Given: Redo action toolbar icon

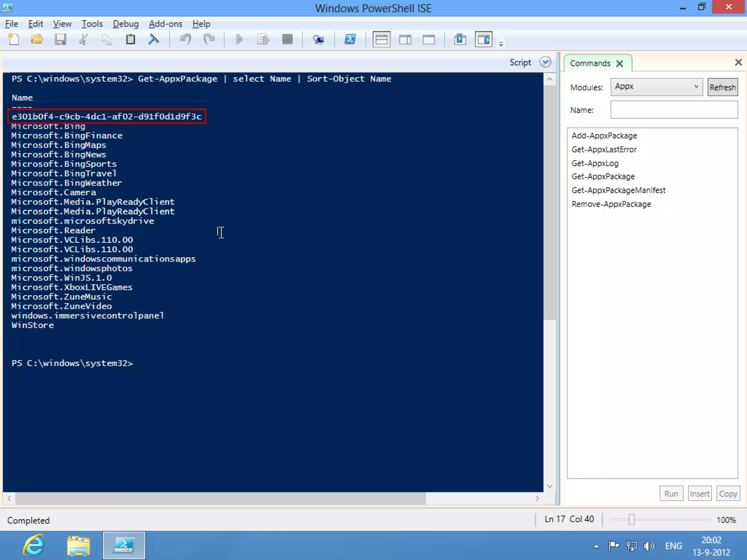Looking at the screenshot, I should 209,39.
